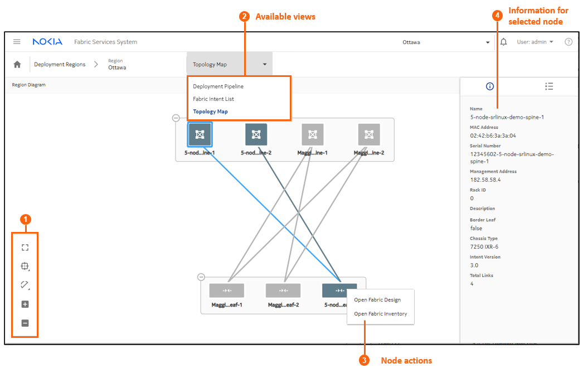The height and width of the screenshot is (368, 588).
Task: Select the Maggi...ine-2 spine node icon
Action: (x=369, y=134)
